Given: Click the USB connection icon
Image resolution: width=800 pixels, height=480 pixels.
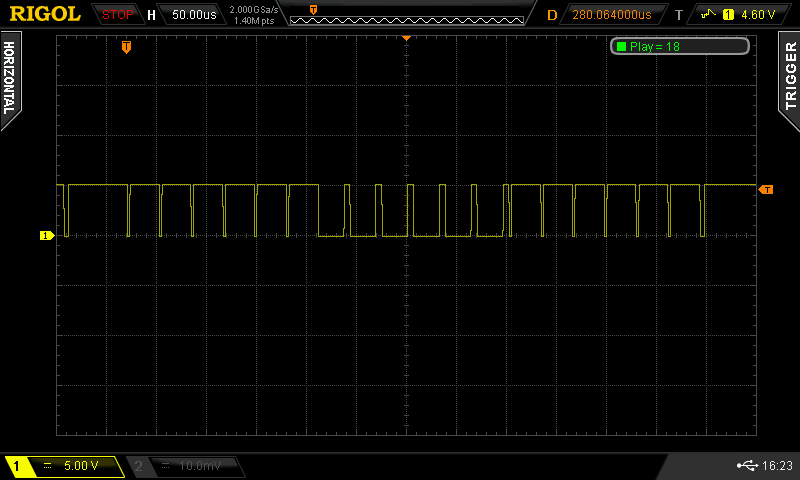Looking at the screenshot, I should tap(746, 466).
